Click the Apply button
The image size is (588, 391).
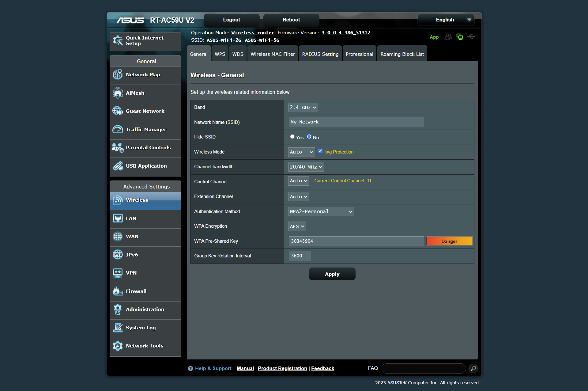pyautogui.click(x=332, y=274)
